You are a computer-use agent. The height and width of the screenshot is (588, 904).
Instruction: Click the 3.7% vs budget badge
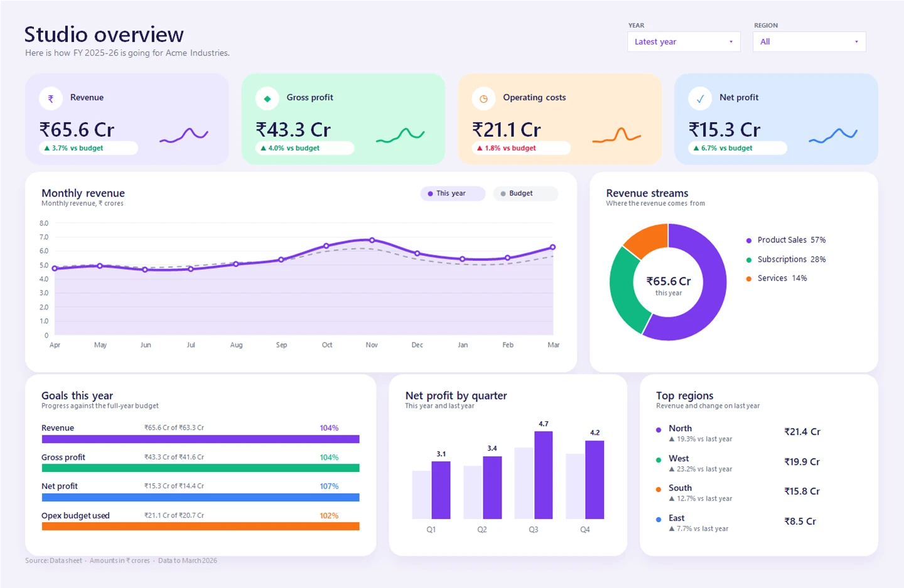point(89,148)
